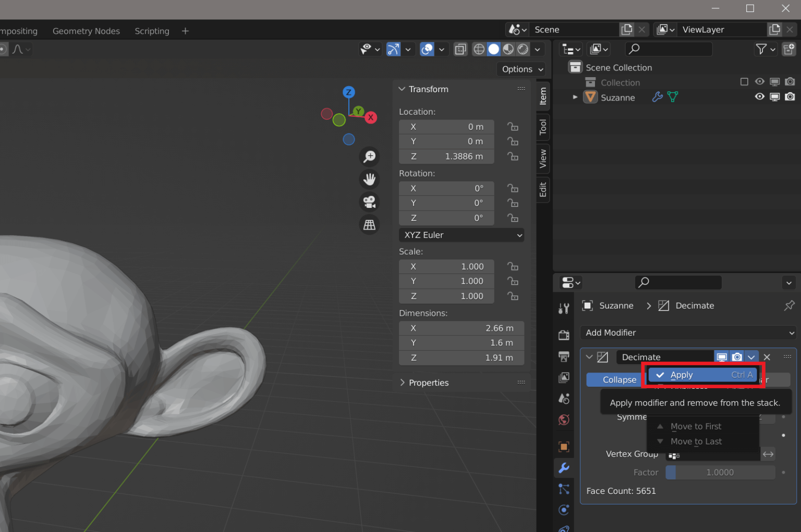
Task: Open Render properties tab icon
Action: (x=564, y=335)
